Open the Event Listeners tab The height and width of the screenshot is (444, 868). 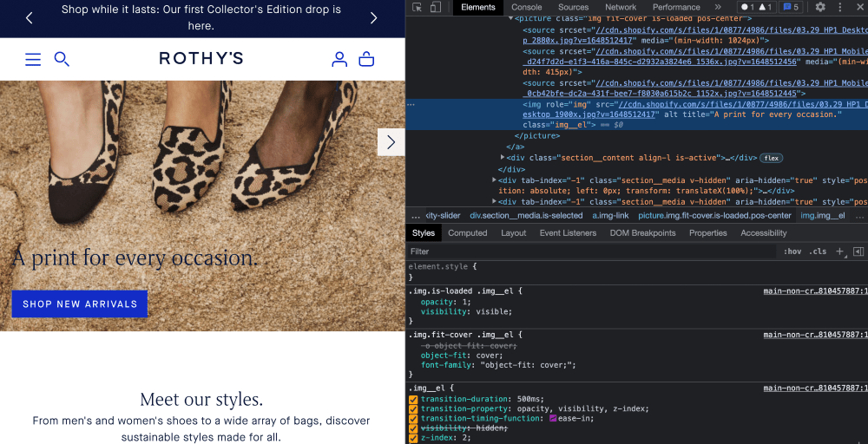coord(568,232)
